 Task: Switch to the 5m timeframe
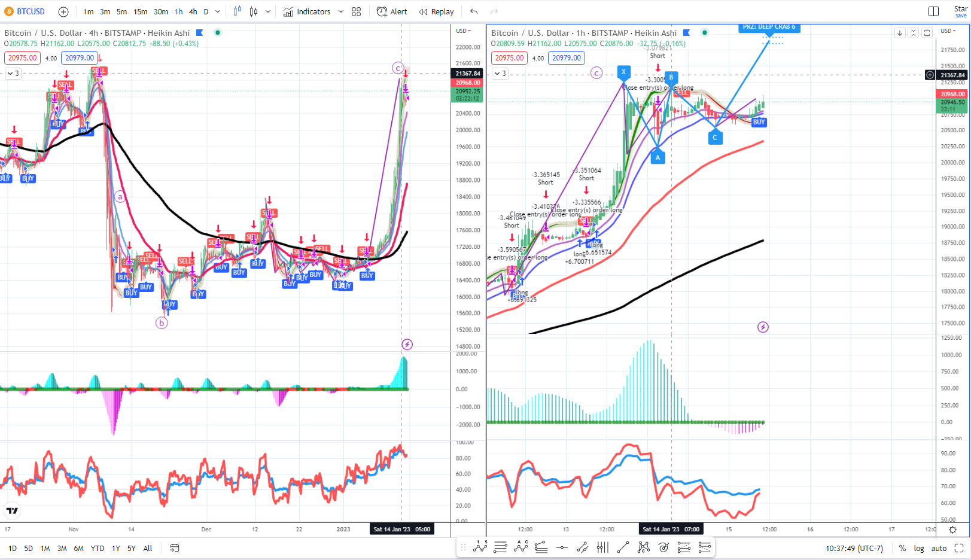(122, 11)
